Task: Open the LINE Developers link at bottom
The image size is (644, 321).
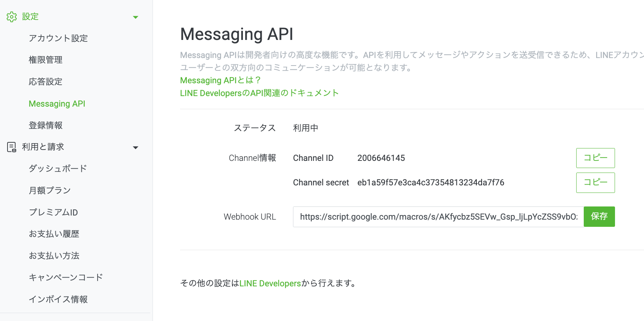Action: tap(270, 283)
